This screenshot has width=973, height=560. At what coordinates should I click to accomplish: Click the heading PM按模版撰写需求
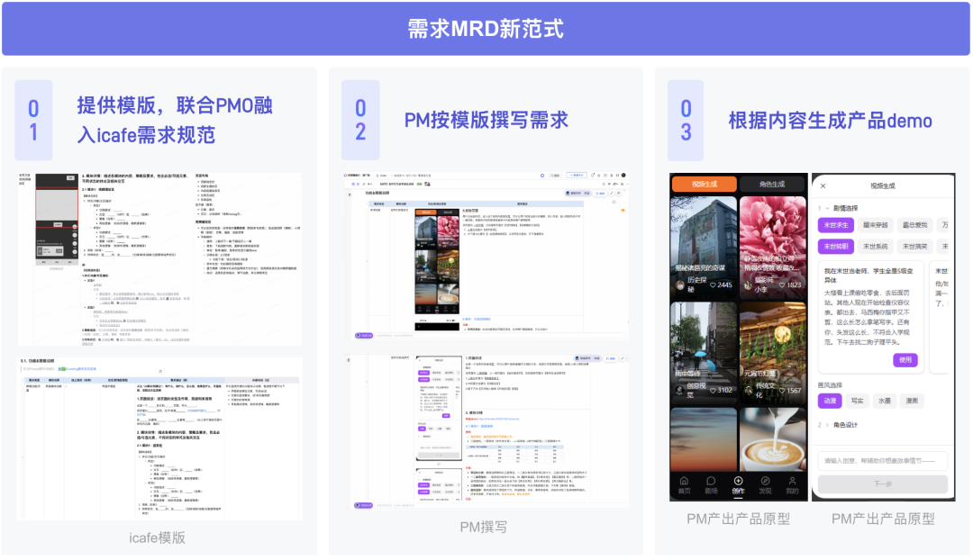coord(486,120)
